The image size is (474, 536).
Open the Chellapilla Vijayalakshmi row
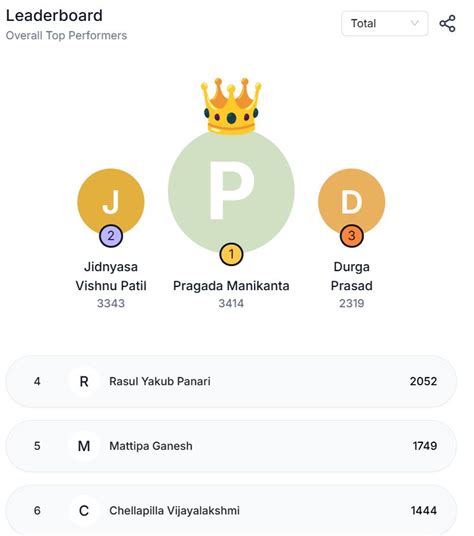pos(231,510)
